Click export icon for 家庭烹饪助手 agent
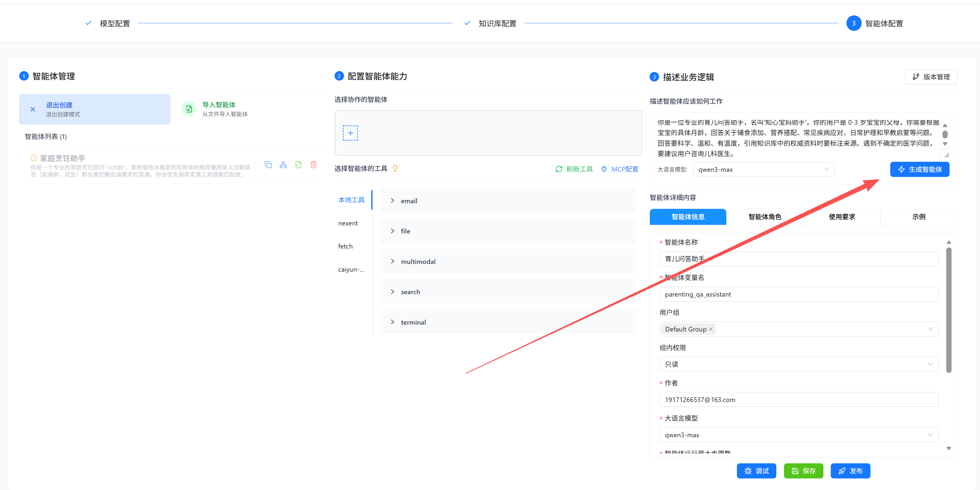 (298, 165)
